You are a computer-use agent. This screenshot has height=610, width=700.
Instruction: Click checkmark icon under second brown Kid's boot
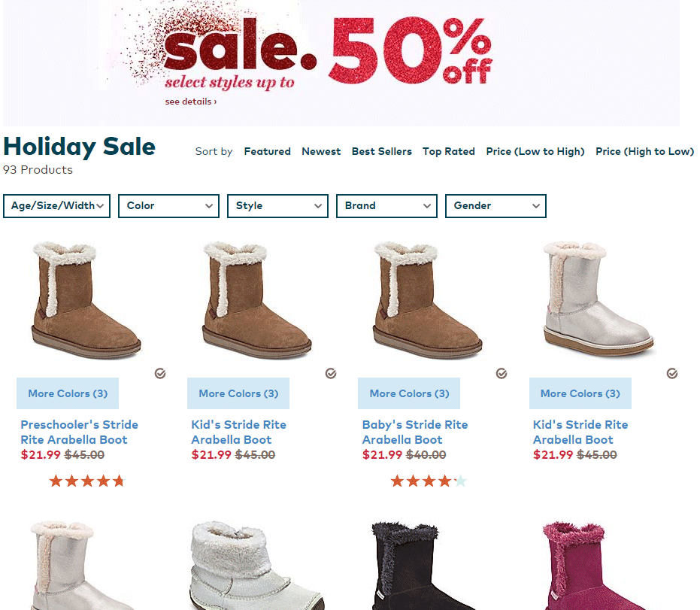click(x=331, y=373)
